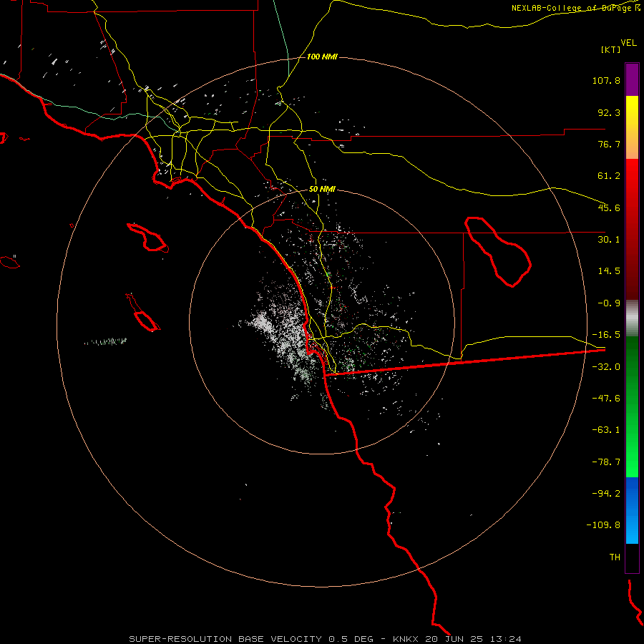Select the -16.5 scale value
The image size is (644, 644).
click(x=606, y=335)
